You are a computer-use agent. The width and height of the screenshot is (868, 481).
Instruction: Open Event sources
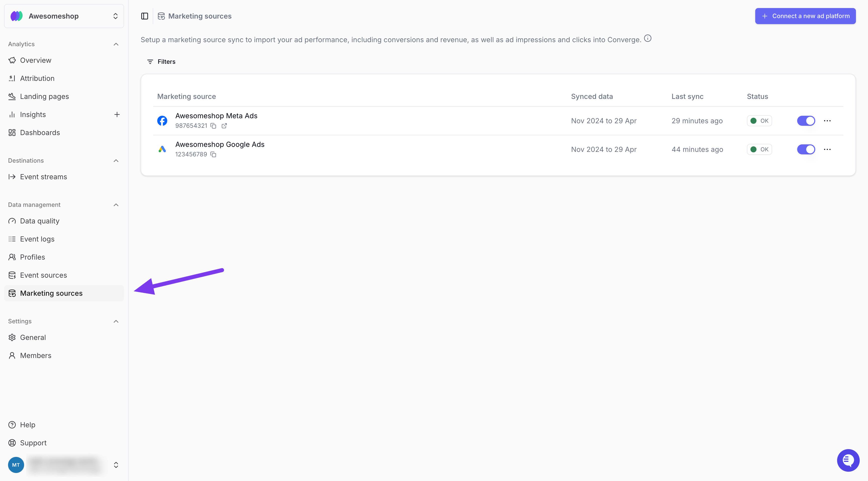tap(64, 275)
